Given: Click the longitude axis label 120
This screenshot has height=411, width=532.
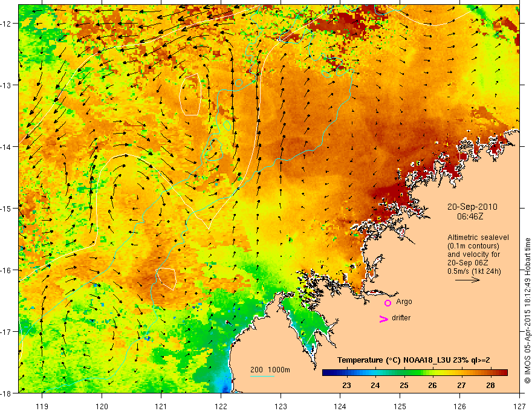Looking at the screenshot, I should pos(102,406).
